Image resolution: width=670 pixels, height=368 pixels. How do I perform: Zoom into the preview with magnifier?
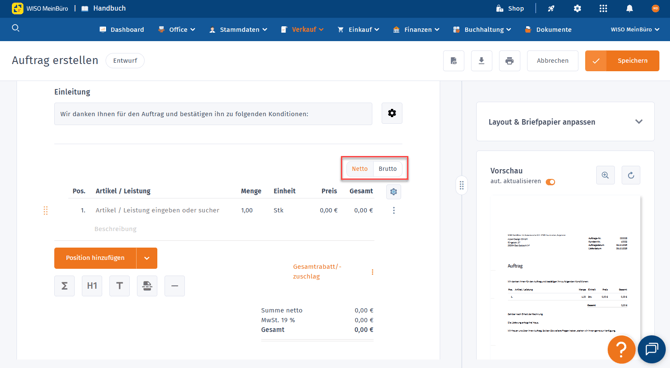(x=605, y=175)
